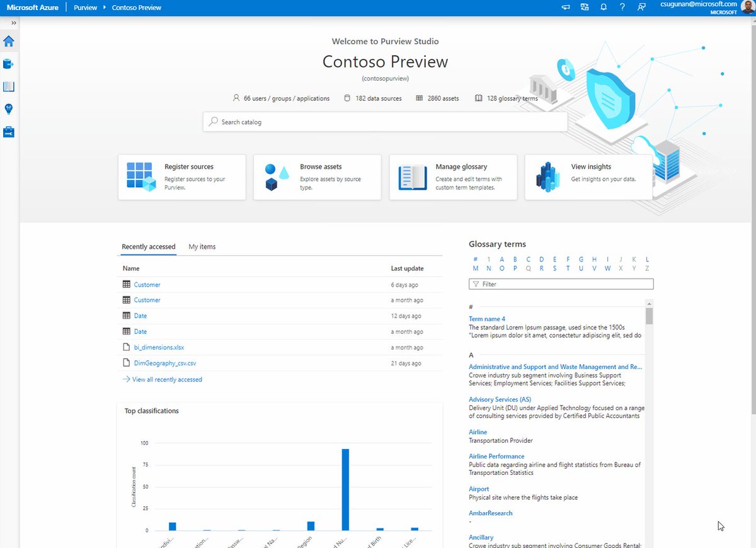The image size is (756, 548).
Task: Click file icon beside bi_dimensions.xlsx
Action: 127,347
